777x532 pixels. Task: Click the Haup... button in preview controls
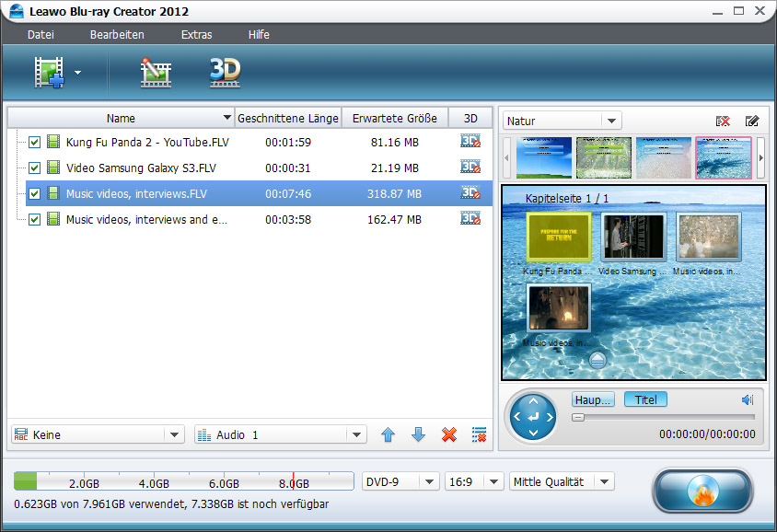click(593, 399)
